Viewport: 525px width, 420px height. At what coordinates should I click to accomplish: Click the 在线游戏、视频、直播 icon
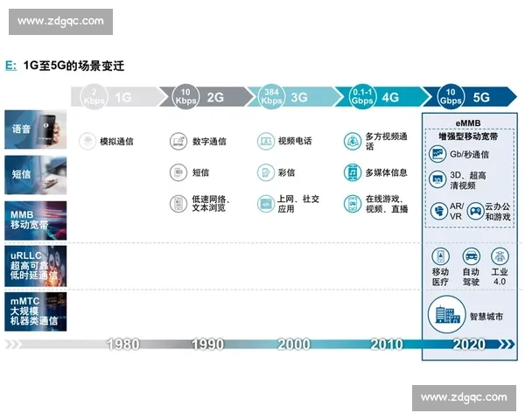point(353,204)
